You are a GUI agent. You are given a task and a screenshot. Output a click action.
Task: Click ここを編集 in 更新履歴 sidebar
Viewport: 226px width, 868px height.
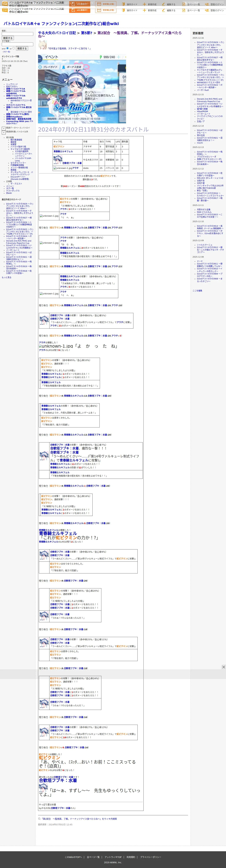[197, 291]
